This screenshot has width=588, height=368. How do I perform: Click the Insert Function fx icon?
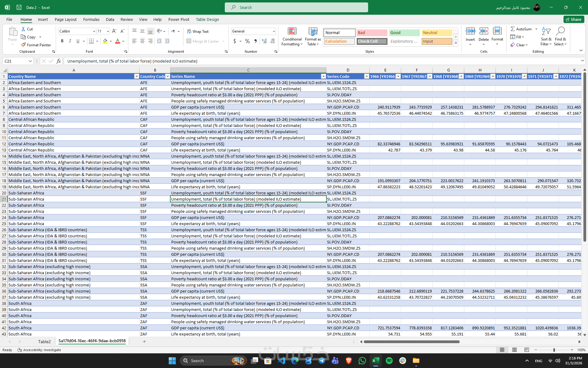click(x=58, y=61)
